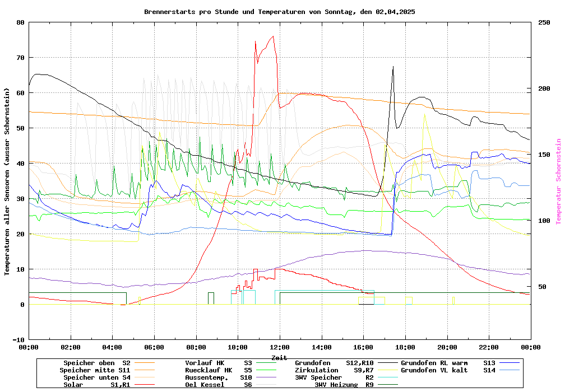Image resolution: width=574 pixels, height=392 pixels.
Task: Click the '3WV Heizung R9' legend label
Action: pos(344,385)
